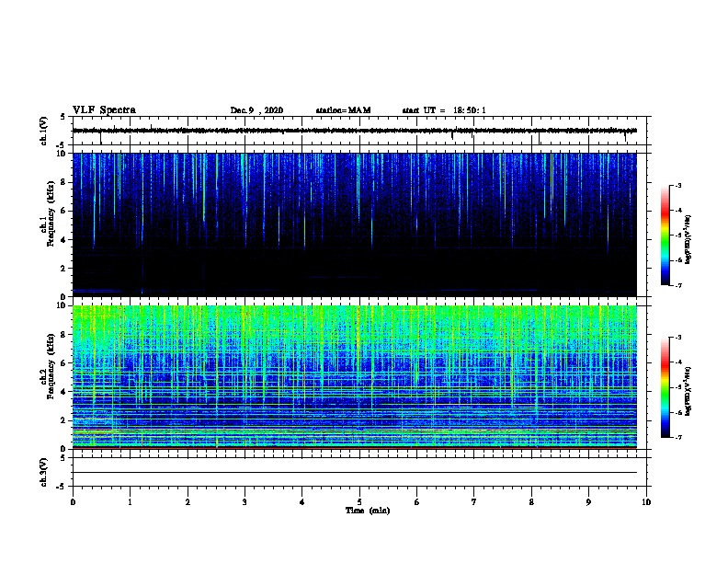Click tick label "0" on the Time axis
Image resolution: width=728 pixels, height=563 pixels.
point(73,502)
